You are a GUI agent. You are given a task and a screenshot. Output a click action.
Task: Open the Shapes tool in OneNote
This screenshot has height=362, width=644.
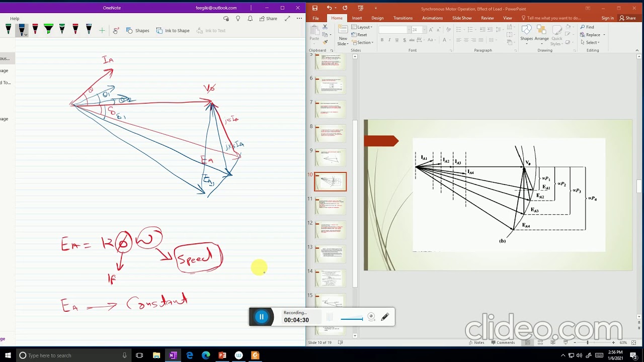(x=137, y=31)
